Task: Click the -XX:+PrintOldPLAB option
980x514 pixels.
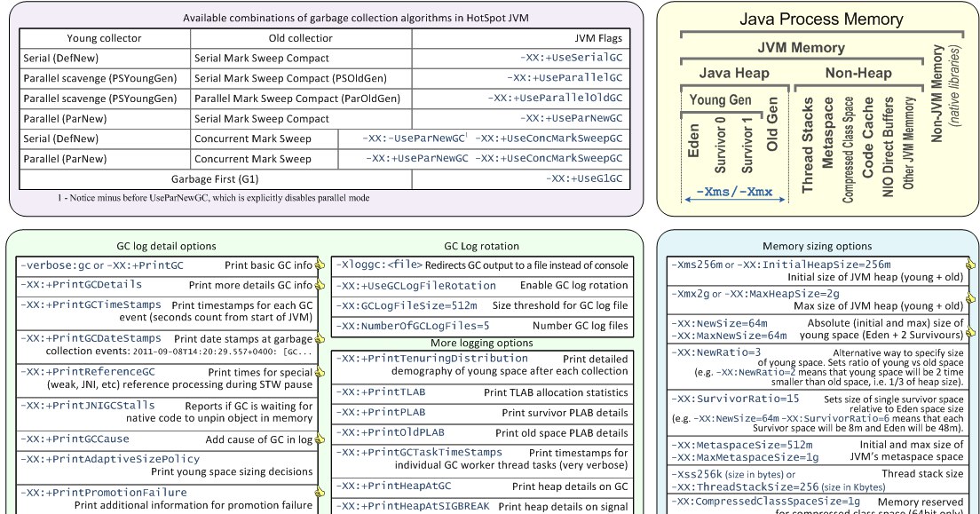Action: [x=391, y=432]
